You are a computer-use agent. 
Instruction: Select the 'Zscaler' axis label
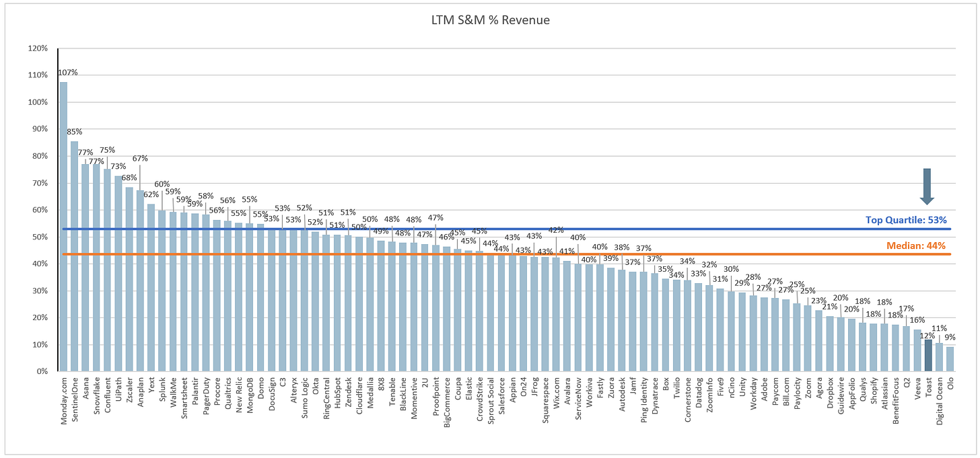129,391
